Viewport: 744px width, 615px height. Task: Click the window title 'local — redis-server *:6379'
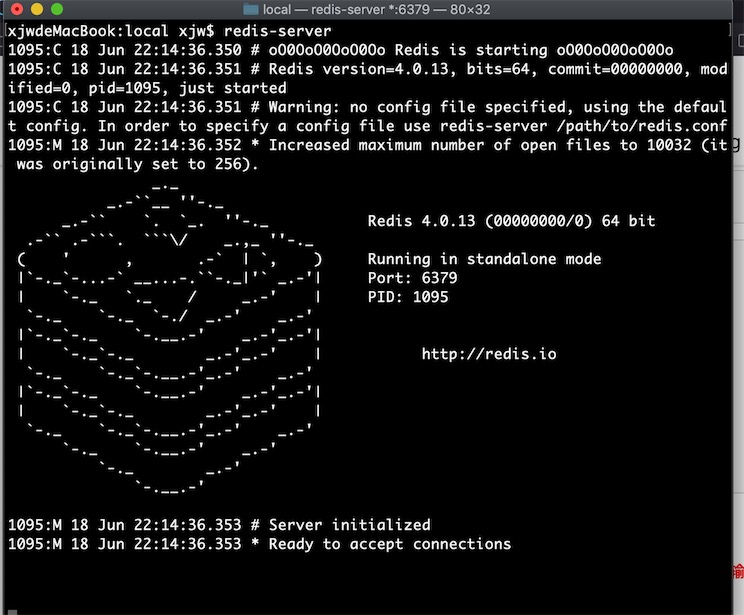346,9
